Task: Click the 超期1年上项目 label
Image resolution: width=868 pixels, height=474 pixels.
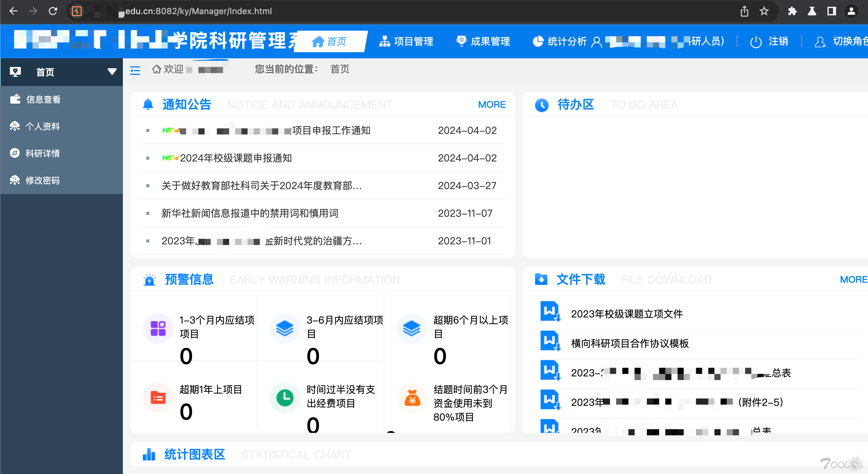Action: tap(211, 390)
